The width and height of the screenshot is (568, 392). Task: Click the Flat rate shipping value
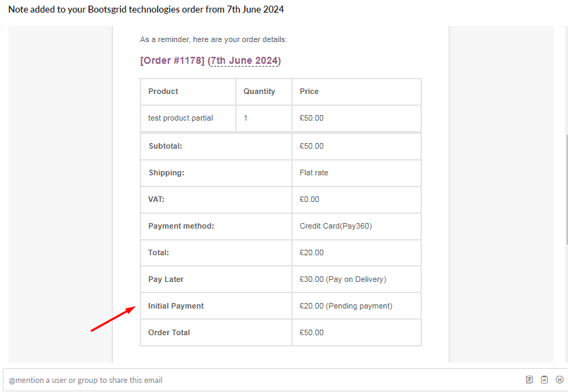[x=314, y=173]
